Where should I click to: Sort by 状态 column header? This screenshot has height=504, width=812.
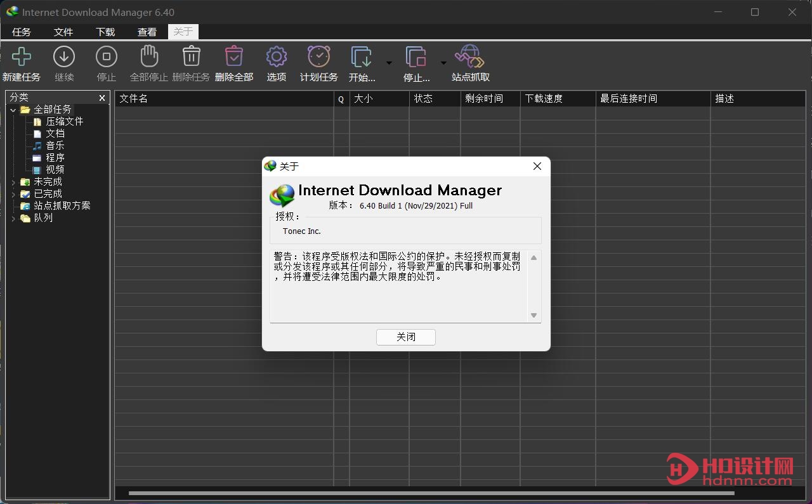435,99
